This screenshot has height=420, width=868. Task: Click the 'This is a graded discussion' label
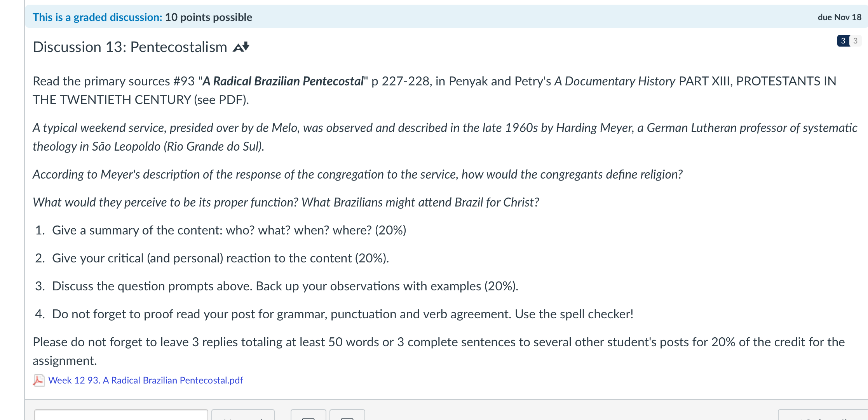tap(98, 17)
